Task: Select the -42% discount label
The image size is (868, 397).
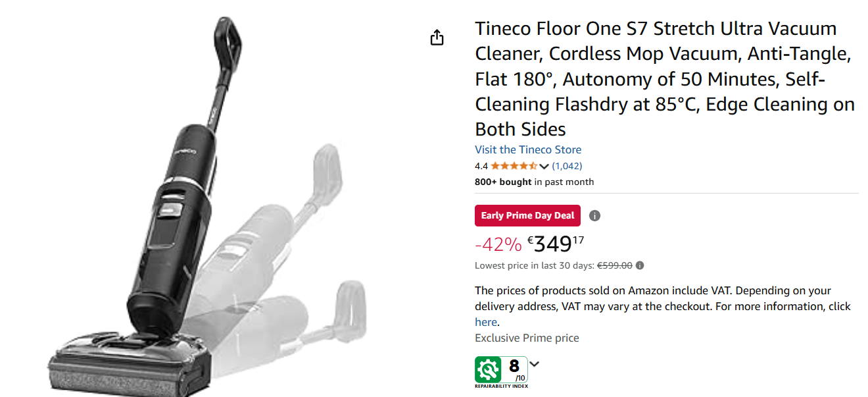Action: click(498, 245)
